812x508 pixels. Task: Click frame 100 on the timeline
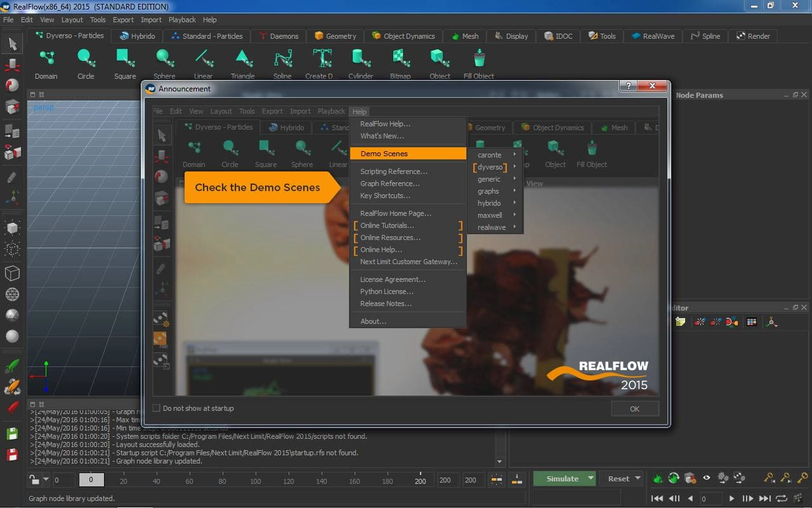click(x=256, y=481)
